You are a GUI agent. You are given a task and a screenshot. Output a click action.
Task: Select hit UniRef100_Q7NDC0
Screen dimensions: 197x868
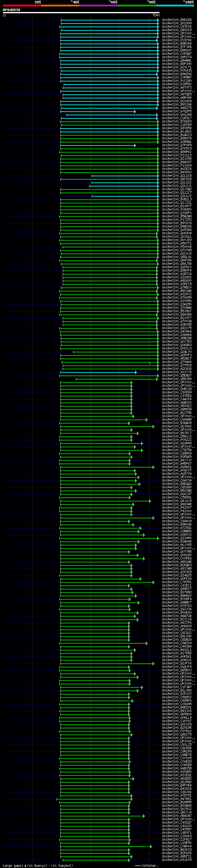tap(177, 287)
